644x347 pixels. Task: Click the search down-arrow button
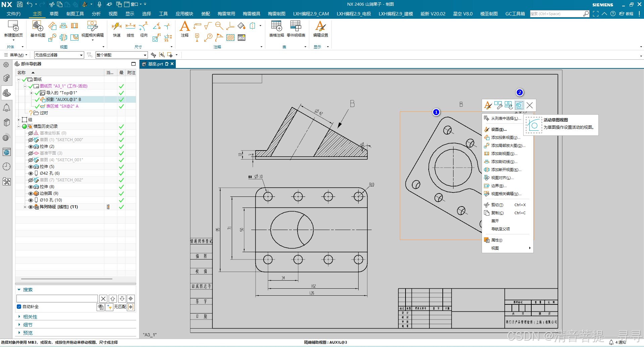coord(122,298)
